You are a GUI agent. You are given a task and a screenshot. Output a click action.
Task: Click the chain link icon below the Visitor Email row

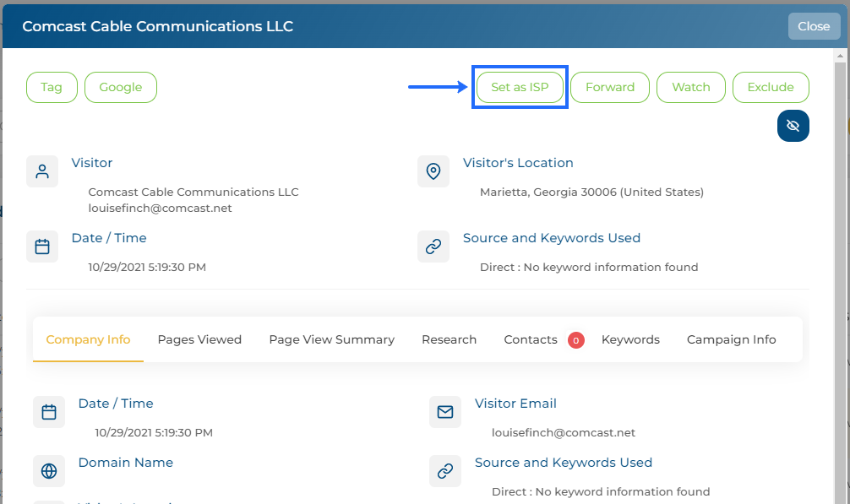(x=445, y=471)
